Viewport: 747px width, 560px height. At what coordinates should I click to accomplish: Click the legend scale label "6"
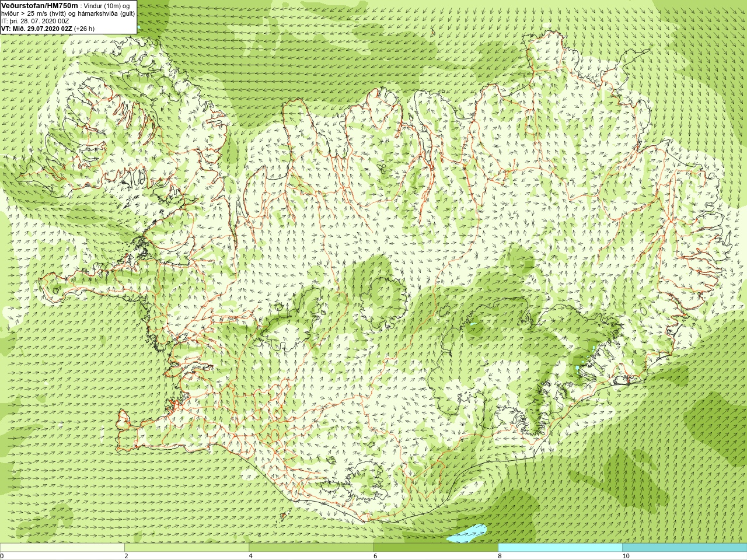(x=375, y=556)
